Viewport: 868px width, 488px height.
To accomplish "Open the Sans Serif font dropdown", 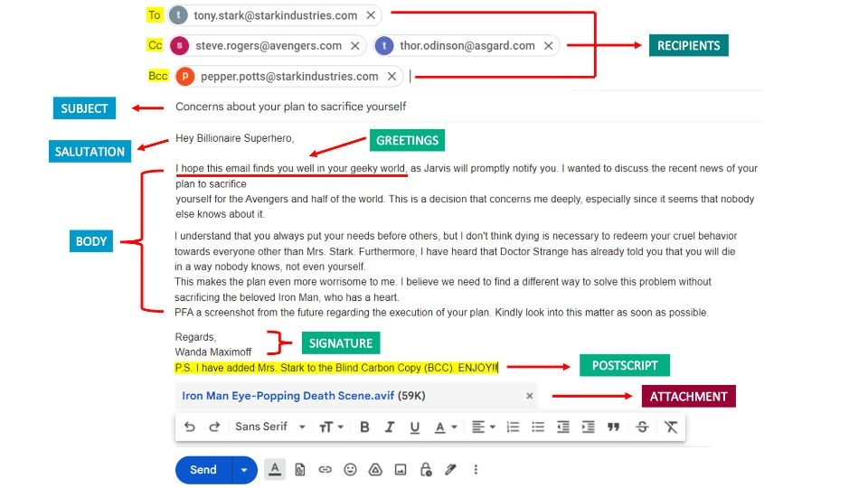I will click(270, 427).
